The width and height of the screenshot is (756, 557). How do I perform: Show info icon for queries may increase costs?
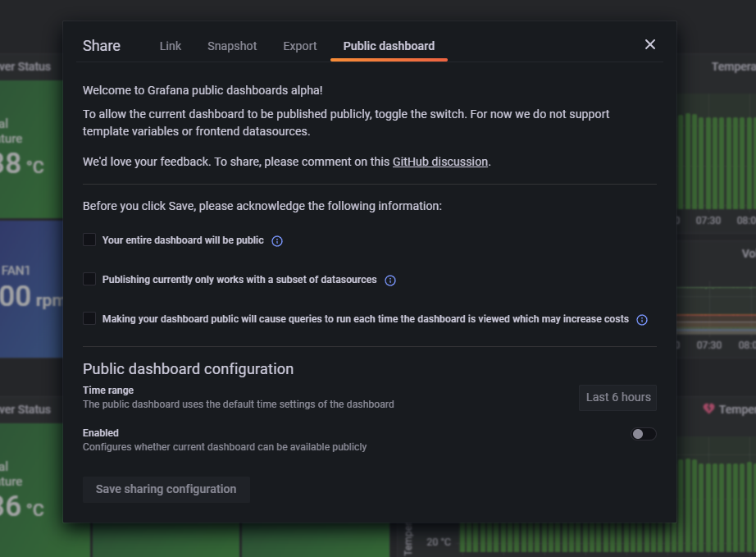click(x=642, y=320)
